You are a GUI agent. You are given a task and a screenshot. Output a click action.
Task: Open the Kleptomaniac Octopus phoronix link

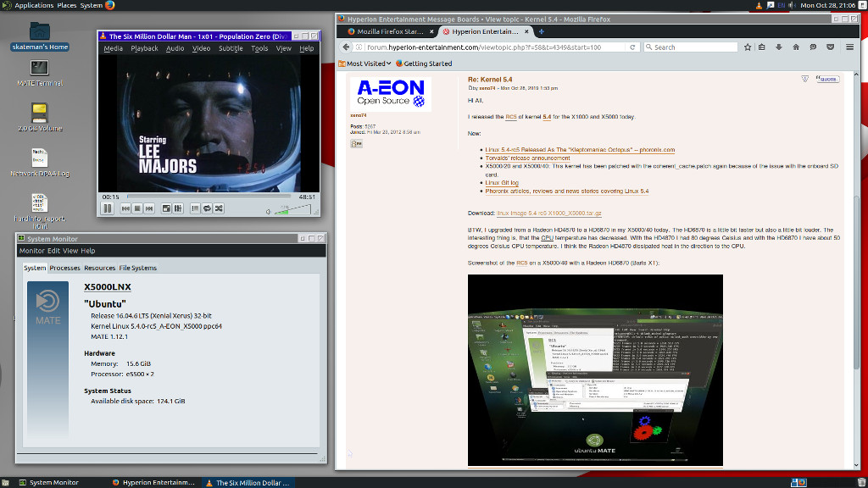pyautogui.click(x=580, y=150)
